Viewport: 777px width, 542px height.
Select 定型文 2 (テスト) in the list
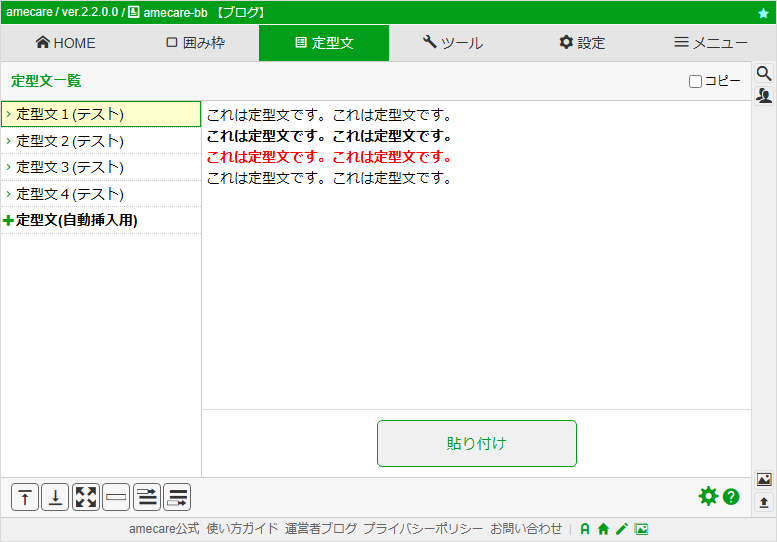click(x=101, y=141)
